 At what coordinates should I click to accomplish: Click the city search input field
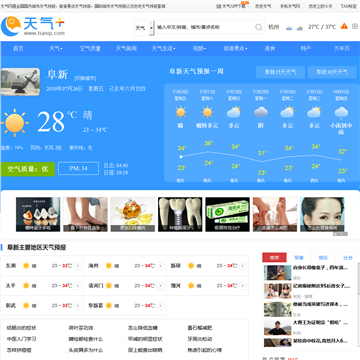click(205, 27)
